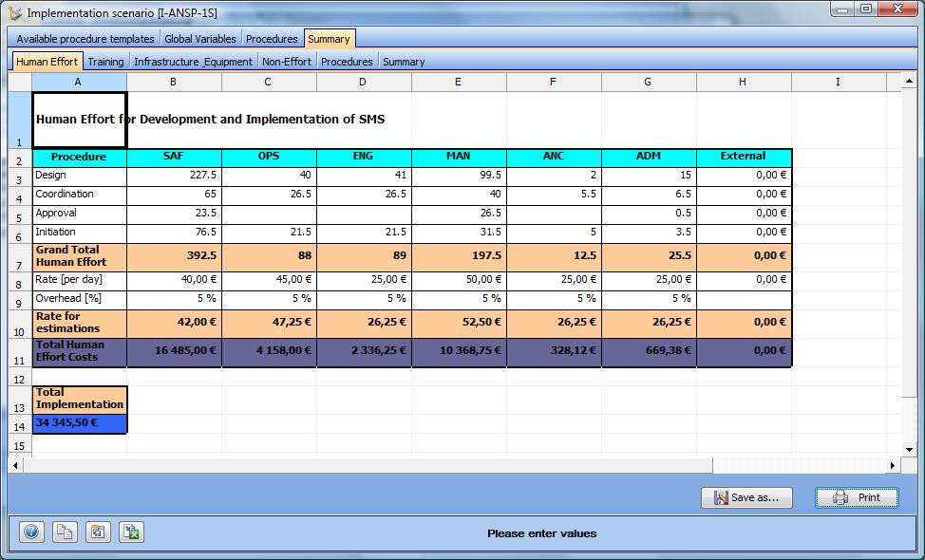Select column B header
This screenshot has width=925, height=560.
tap(174, 82)
